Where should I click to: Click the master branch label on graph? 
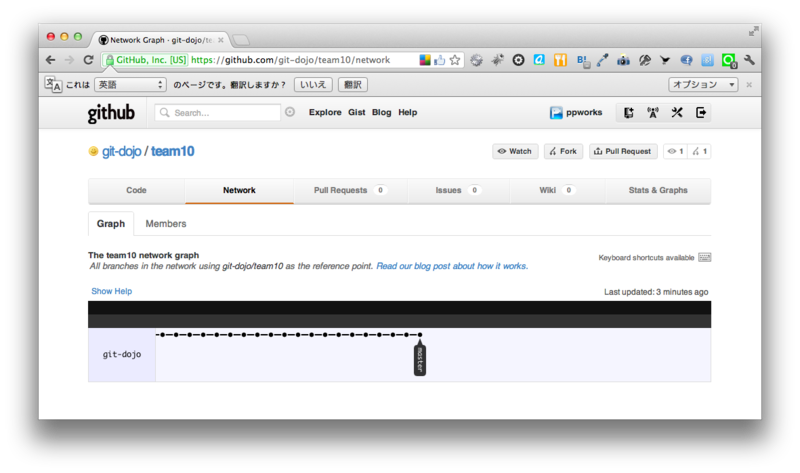pyautogui.click(x=419, y=360)
